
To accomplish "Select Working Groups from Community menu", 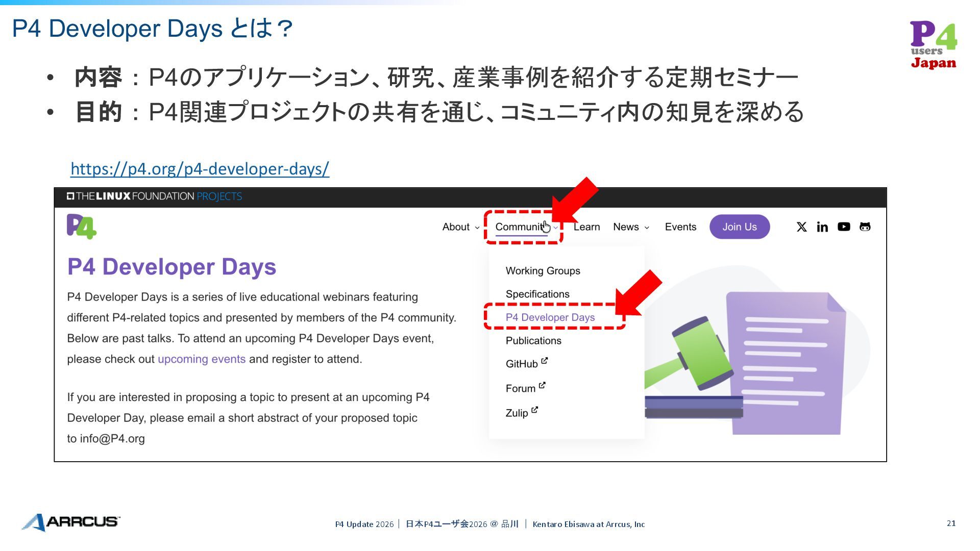I will (x=543, y=271).
